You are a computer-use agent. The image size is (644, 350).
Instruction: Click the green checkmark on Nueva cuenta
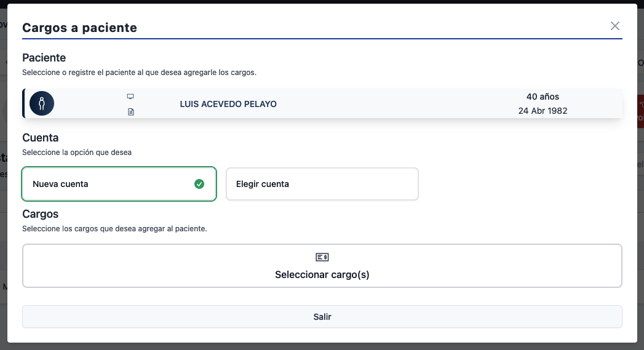pyautogui.click(x=199, y=183)
